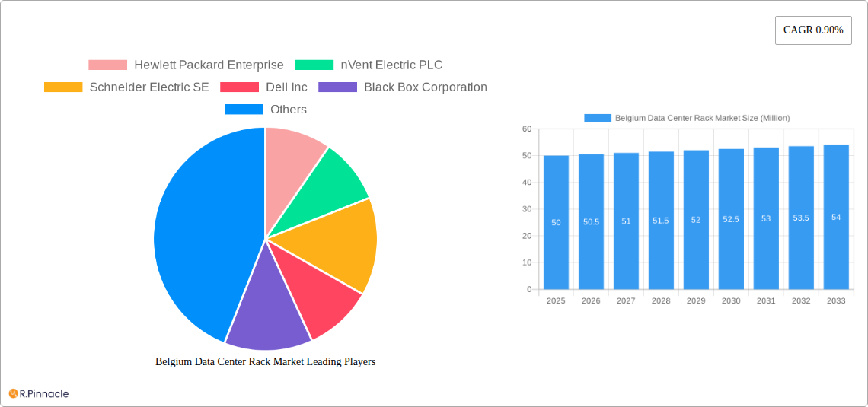Click the 2028 bar labeled 51.5
Screen dimensions: 868x407
click(x=661, y=220)
